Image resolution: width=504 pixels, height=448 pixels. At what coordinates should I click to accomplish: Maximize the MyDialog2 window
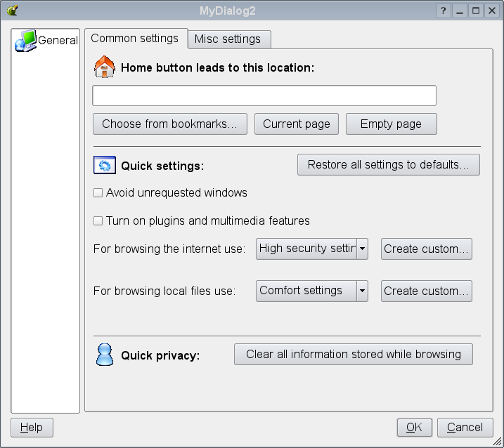pyautogui.click(x=476, y=11)
